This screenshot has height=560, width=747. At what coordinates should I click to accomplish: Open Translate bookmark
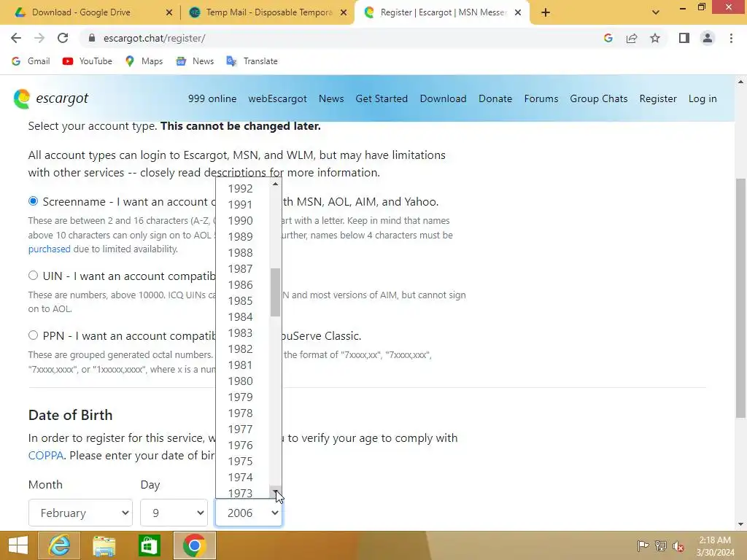[x=252, y=61]
